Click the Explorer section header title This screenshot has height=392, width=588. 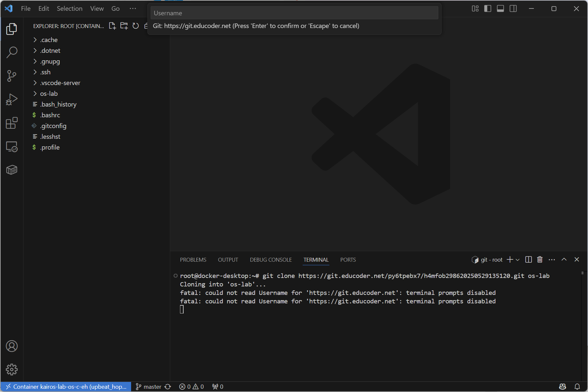pyautogui.click(x=68, y=26)
